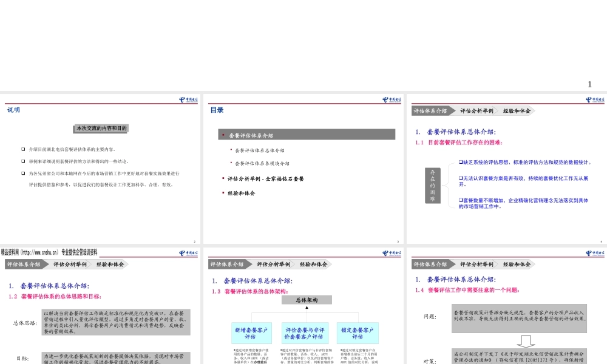
Task: Click China Telecom logo on slide 1.3
Action: pyautogui.click(x=392, y=254)
